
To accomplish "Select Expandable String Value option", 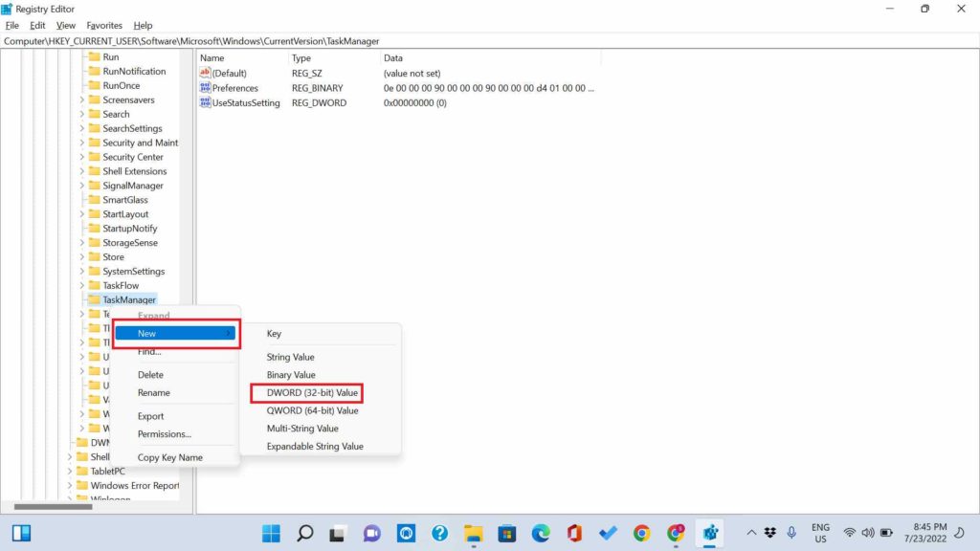I will pos(315,446).
